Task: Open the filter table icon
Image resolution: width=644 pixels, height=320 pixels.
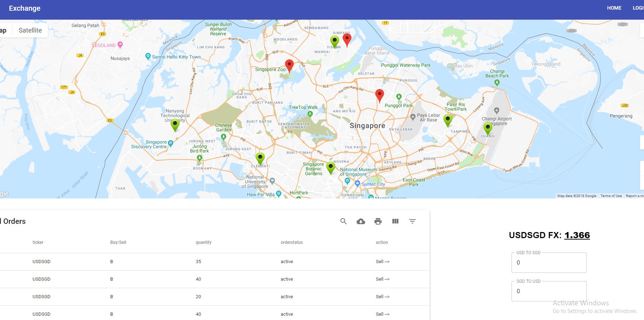Action: (412, 221)
